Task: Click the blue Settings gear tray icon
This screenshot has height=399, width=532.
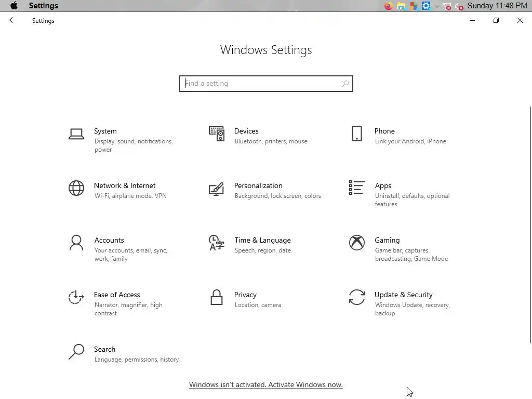Action: [x=426, y=6]
